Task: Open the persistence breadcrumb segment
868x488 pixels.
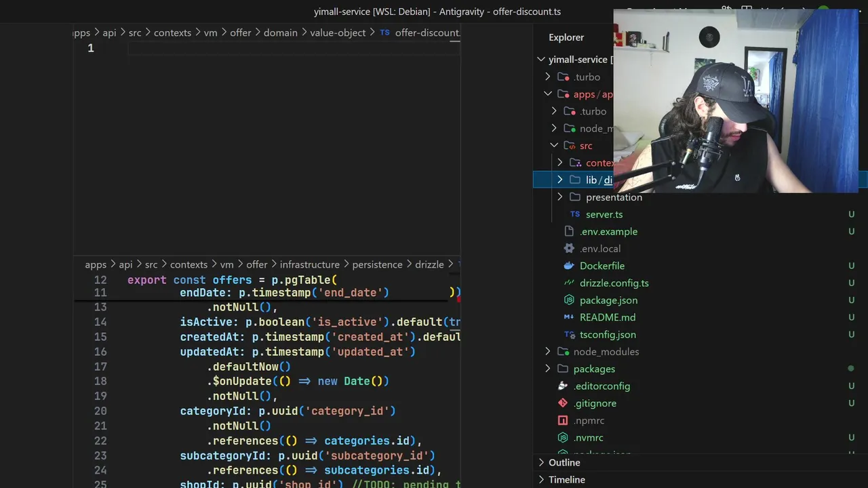Action: point(377,264)
